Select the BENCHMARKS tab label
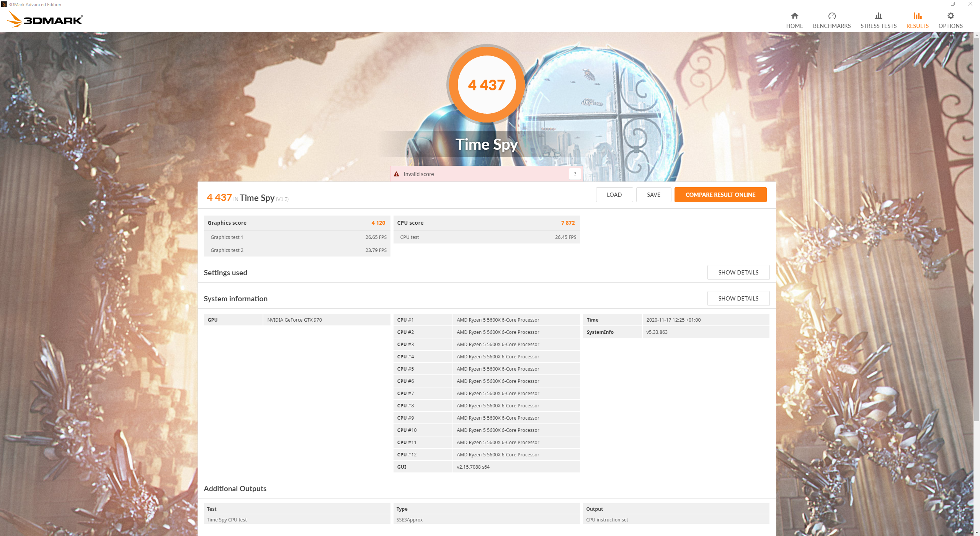Viewport: 980px width, 536px height. tap(831, 26)
